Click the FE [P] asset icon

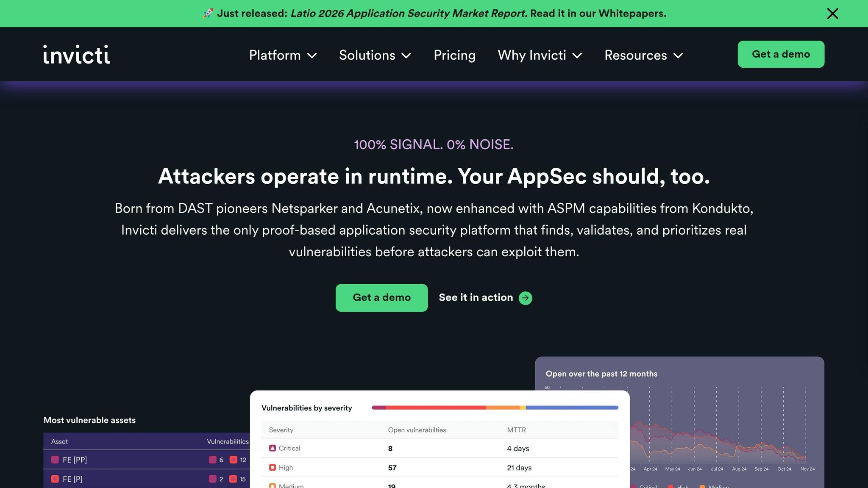click(x=55, y=479)
